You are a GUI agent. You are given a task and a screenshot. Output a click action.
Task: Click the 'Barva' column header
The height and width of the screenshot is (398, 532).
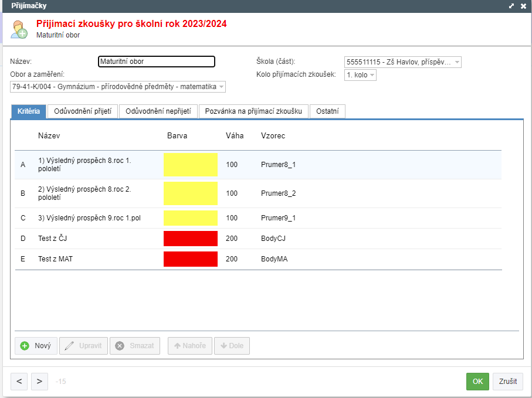coord(177,136)
